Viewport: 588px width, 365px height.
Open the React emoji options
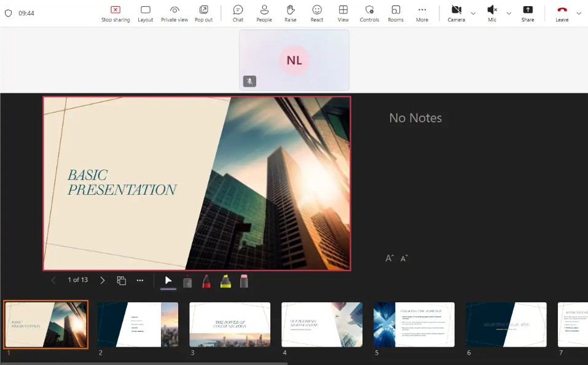pos(317,13)
